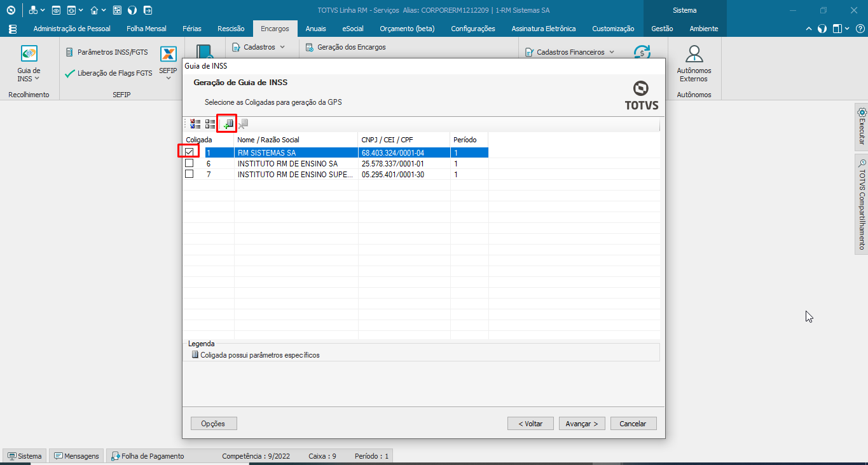Open Parâmetros INSS/FGTS
The image size is (868, 465).
click(107, 52)
